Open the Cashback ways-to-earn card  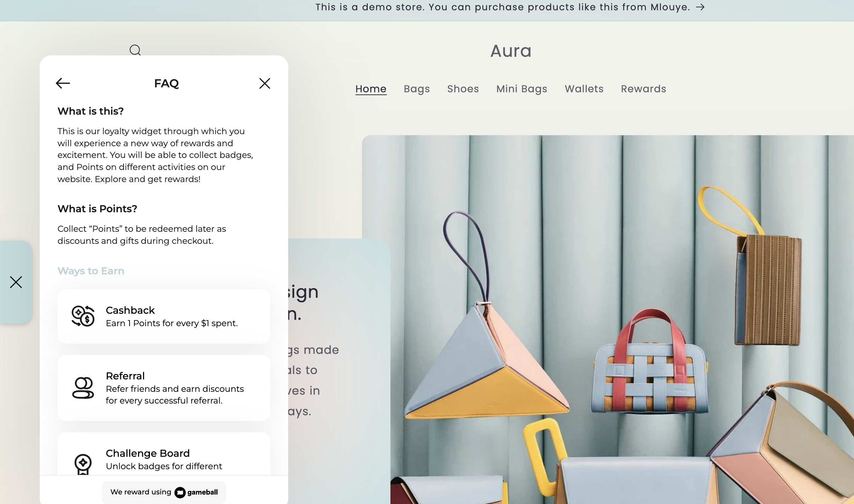click(164, 316)
